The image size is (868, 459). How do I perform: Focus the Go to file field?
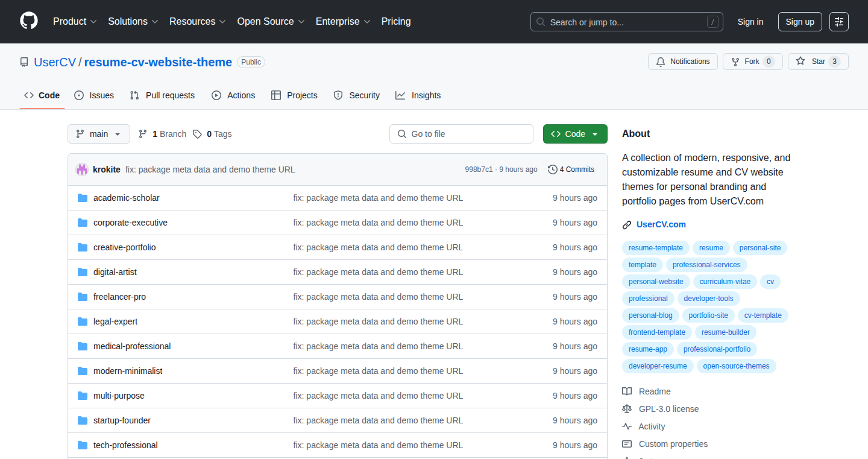click(x=461, y=134)
